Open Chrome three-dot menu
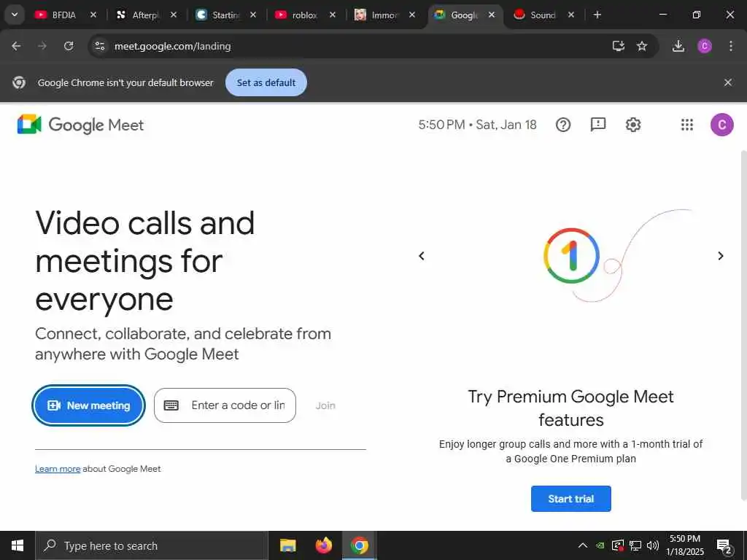This screenshot has width=747, height=560. tap(730, 46)
